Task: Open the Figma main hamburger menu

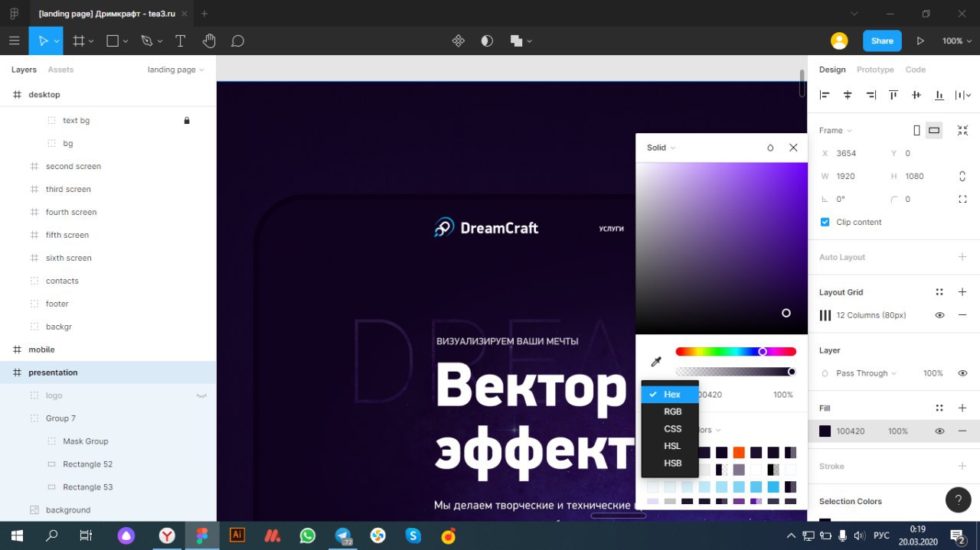Action: point(14,41)
